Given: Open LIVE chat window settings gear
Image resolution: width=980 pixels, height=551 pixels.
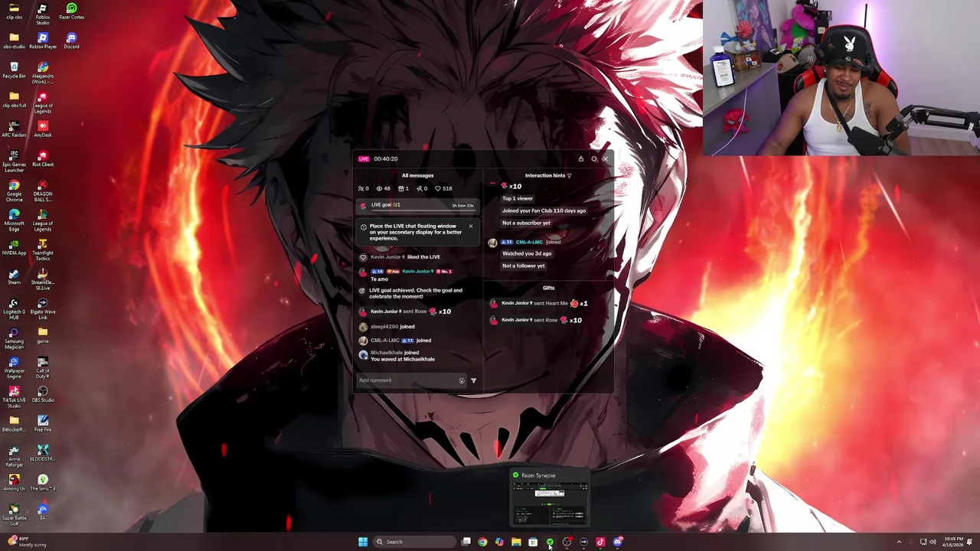Looking at the screenshot, I should coord(593,159).
